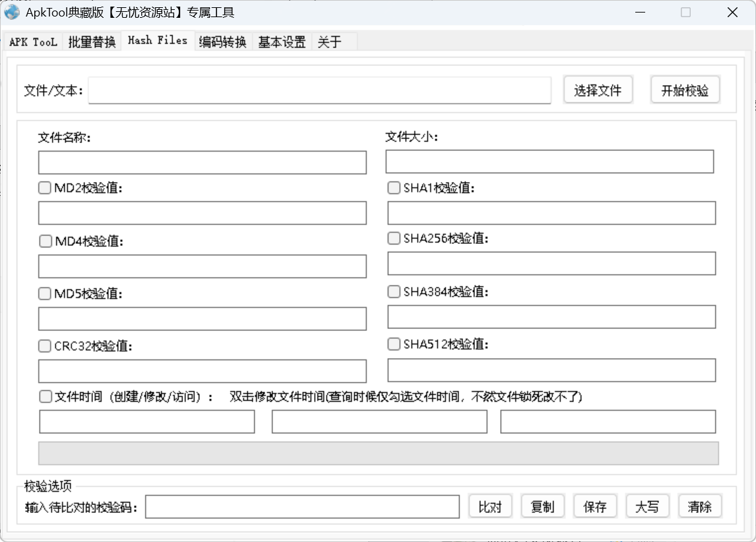Open the 编码转换 tab

(223, 42)
